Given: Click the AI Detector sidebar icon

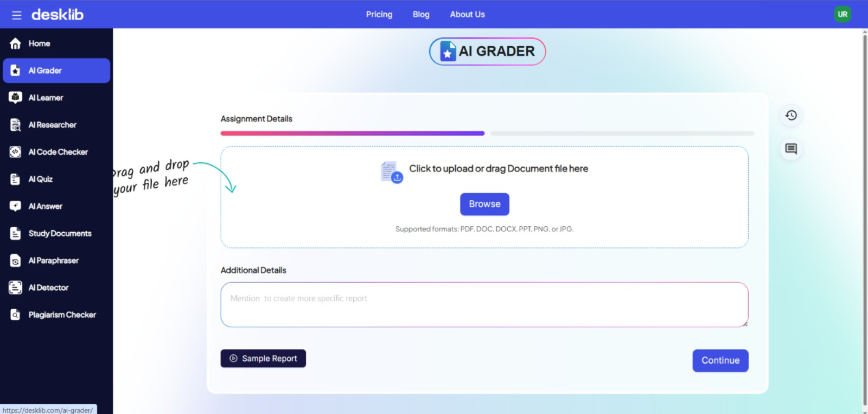Looking at the screenshot, I should coord(15,288).
